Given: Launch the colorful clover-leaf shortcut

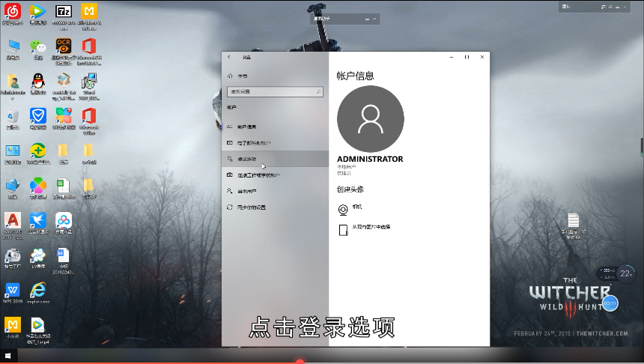Looking at the screenshot, I should click(x=37, y=189).
